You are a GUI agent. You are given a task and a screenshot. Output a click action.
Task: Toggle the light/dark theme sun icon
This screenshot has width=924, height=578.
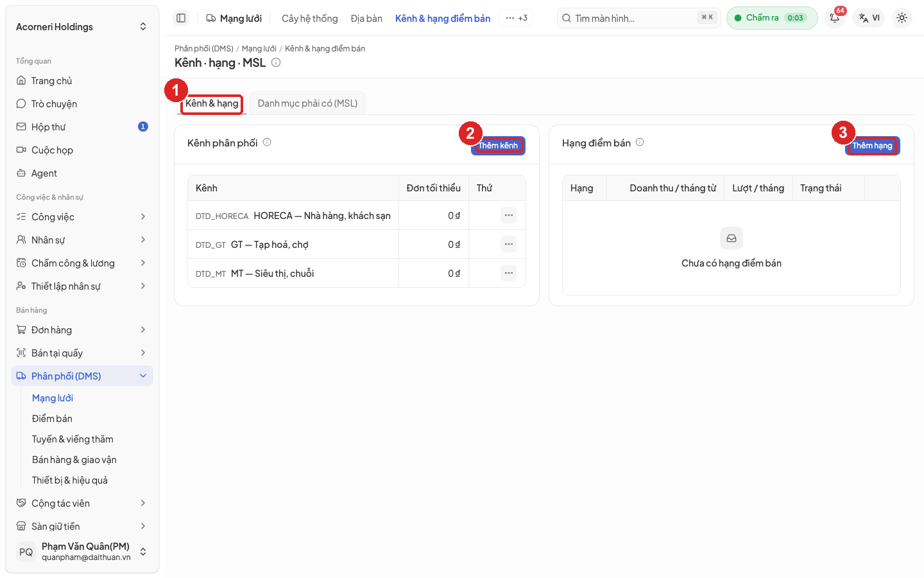[902, 18]
